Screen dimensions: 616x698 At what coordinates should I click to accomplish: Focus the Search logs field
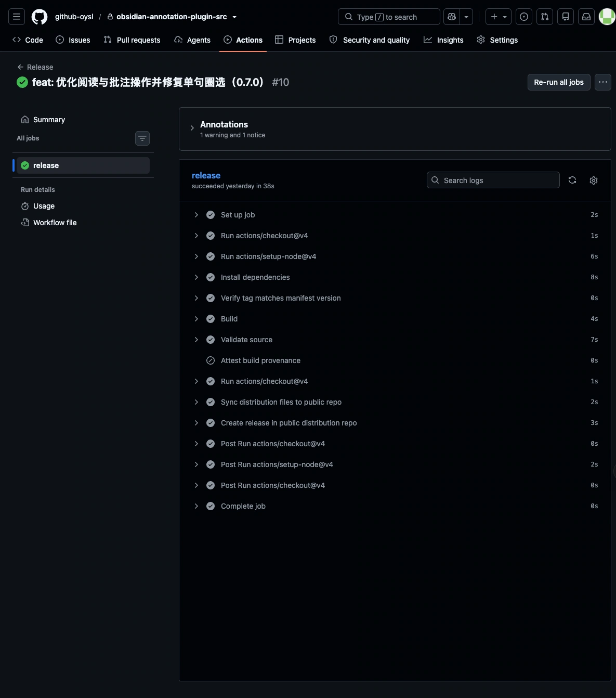tap(493, 180)
